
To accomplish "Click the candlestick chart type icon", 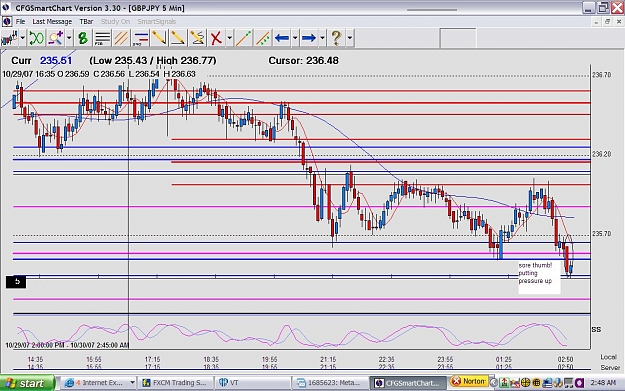I will (9, 38).
